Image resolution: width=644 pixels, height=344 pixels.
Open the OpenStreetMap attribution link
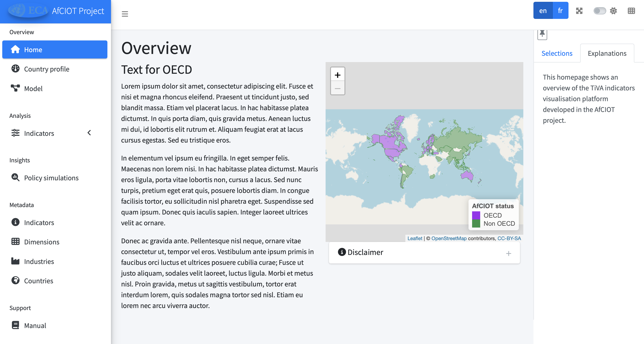[x=449, y=238]
